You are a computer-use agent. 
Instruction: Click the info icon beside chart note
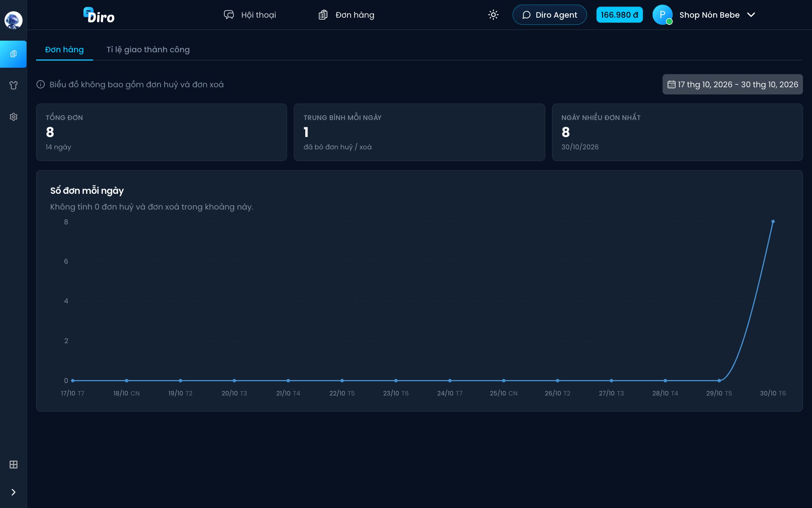tap(41, 84)
